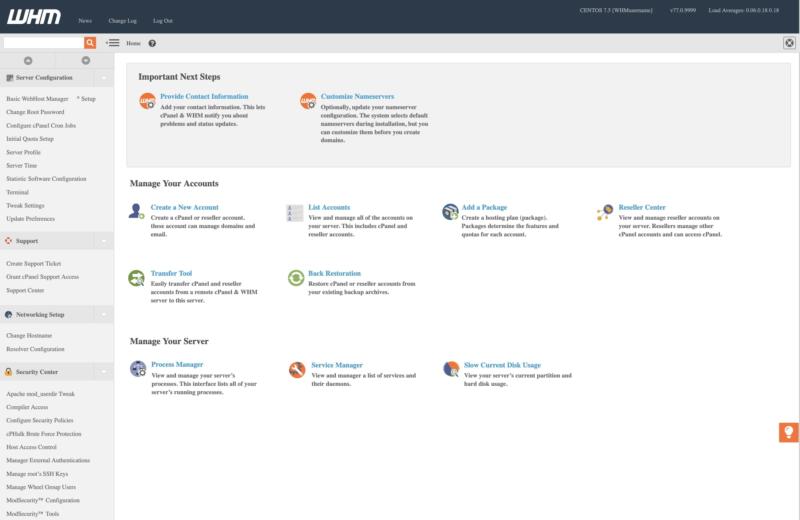Screen dimensions: 800x520
Task: Collapse the Support sidebar section
Action: pos(104,241)
